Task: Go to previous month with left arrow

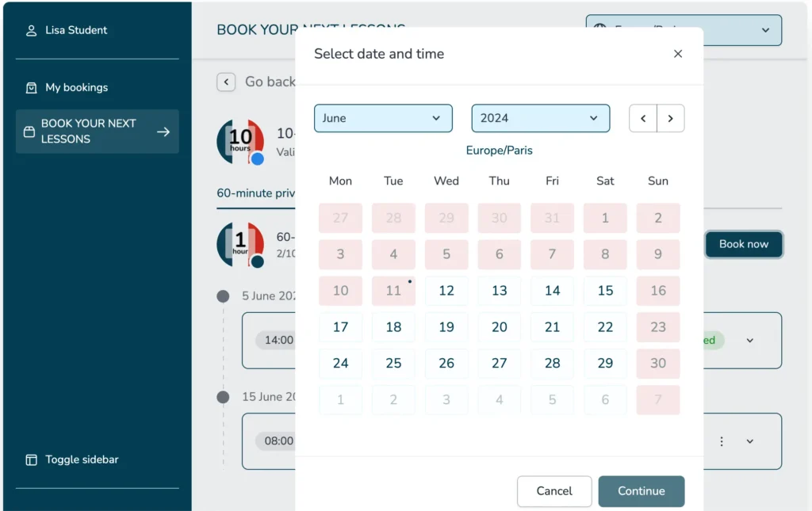Action: click(643, 119)
